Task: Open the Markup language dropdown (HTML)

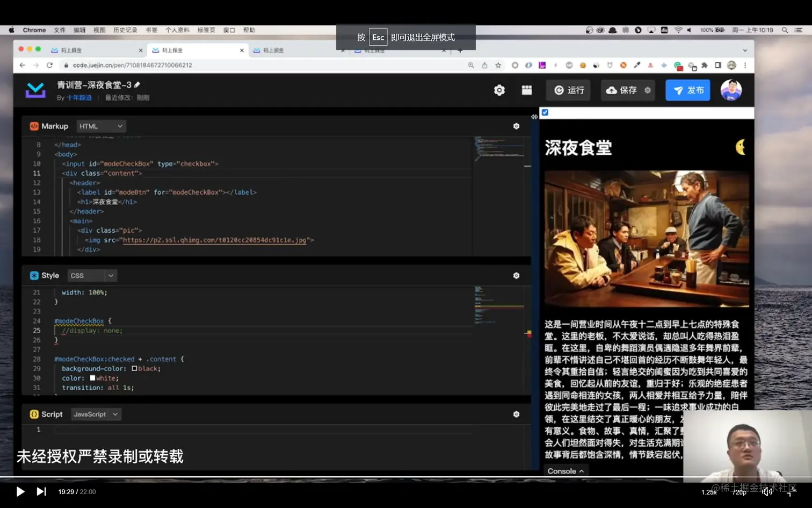Action: 101,126
